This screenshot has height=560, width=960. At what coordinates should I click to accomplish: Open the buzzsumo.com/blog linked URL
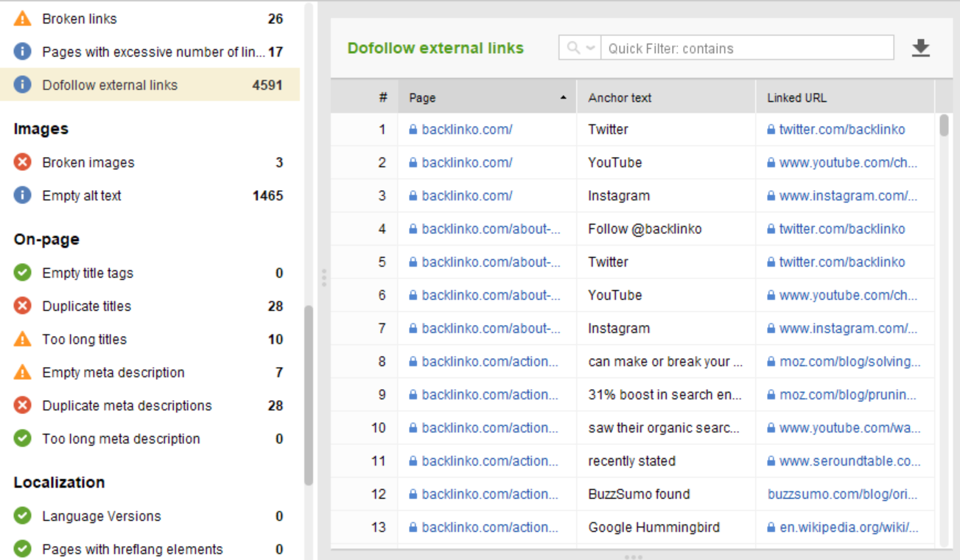[x=843, y=494]
